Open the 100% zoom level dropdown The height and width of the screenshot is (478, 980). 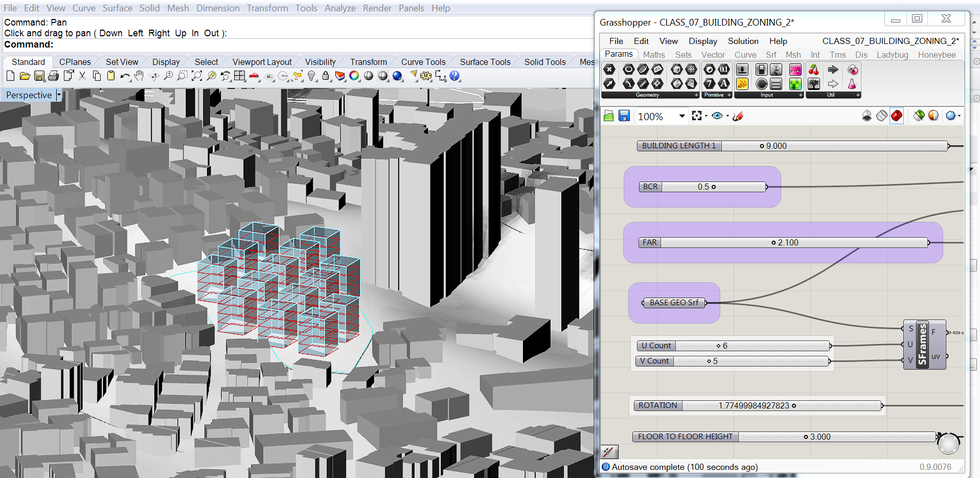681,117
